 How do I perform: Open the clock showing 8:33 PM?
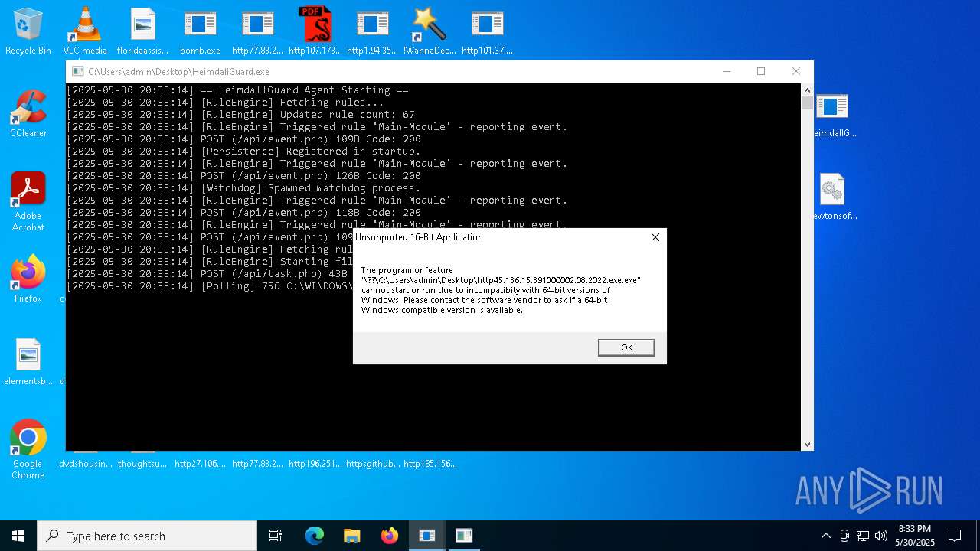point(915,536)
